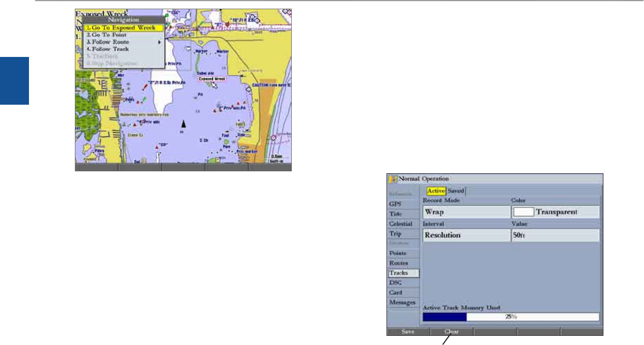Open the Trip sidebar page

[x=403, y=234]
